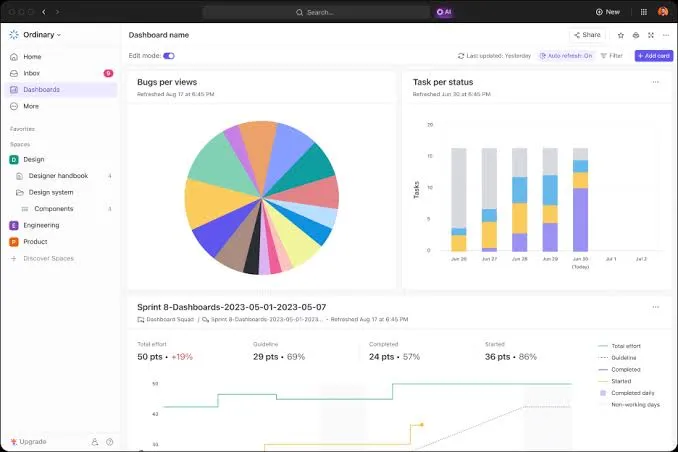The image size is (678, 452).
Task: Go forward with the right arrow
Action: click(x=58, y=12)
